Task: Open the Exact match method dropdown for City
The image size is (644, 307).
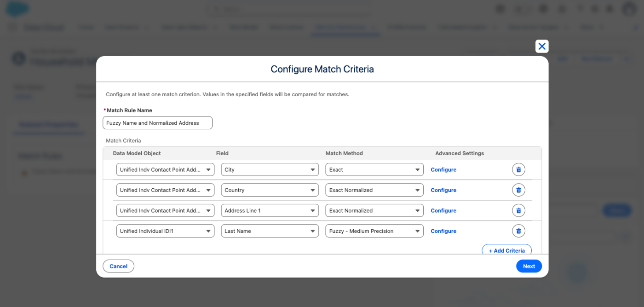Action: 374,169
